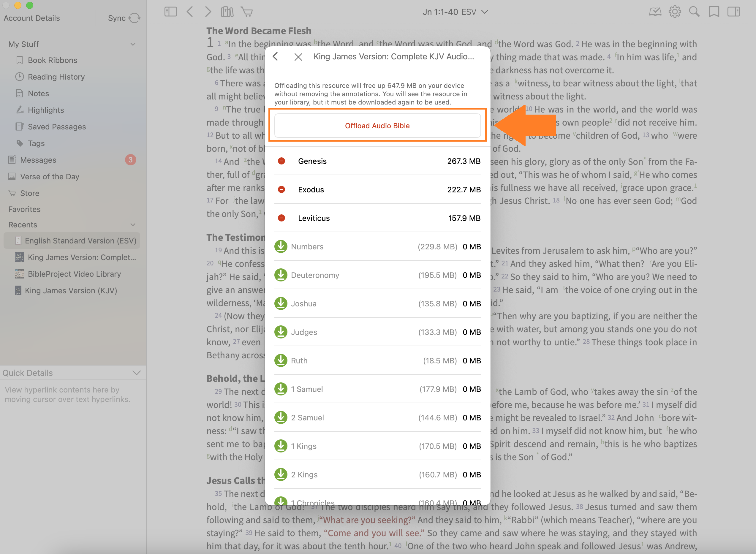756x554 pixels.
Task: Download the Numbers audio book
Action: click(x=281, y=247)
